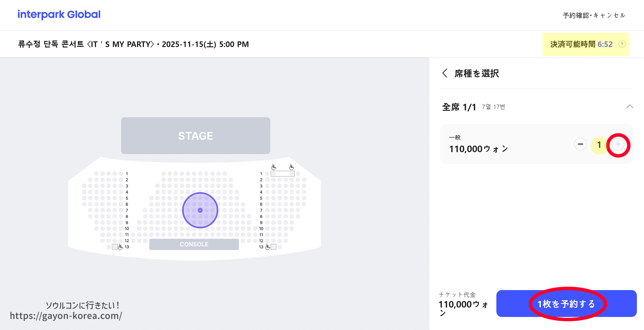
Task: Click the payment time help question icon
Action: [x=622, y=44]
